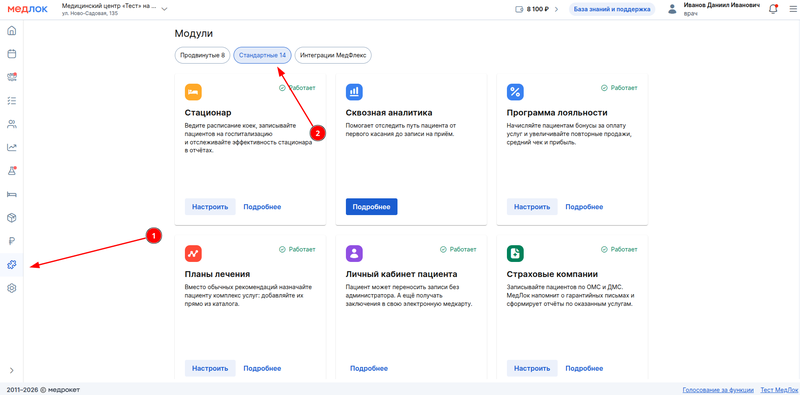This screenshot has height=395, width=800.
Task: Click the 8 100 ₽ balance amount
Action: tap(538, 9)
